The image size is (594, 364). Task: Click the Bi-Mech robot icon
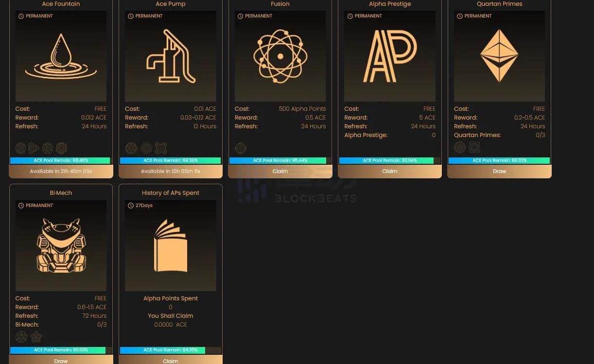[61, 245]
